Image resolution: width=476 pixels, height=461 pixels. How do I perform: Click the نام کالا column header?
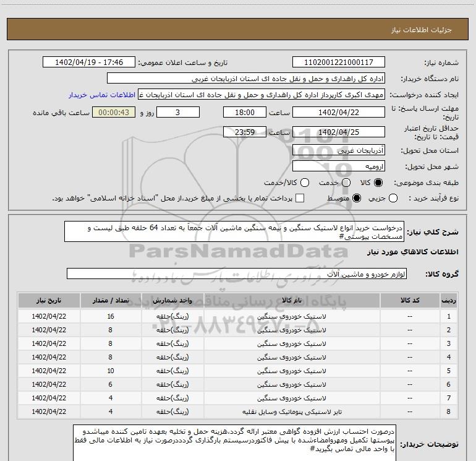[292, 300]
